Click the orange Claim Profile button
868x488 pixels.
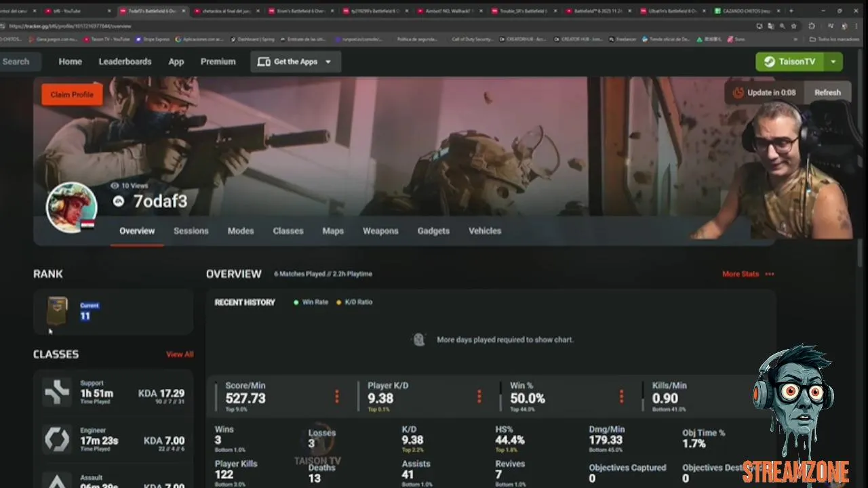click(x=72, y=95)
